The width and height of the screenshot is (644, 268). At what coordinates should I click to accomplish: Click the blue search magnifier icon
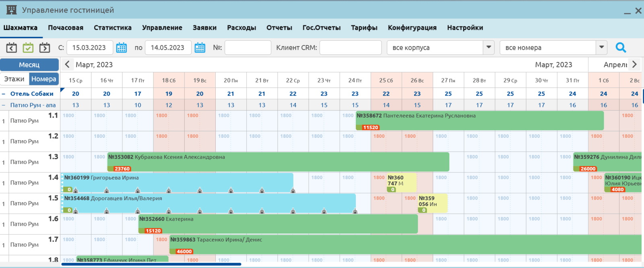coord(621,48)
